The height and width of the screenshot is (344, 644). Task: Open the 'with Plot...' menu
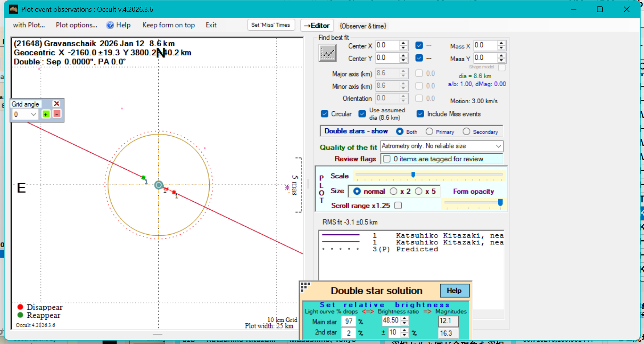(29, 25)
